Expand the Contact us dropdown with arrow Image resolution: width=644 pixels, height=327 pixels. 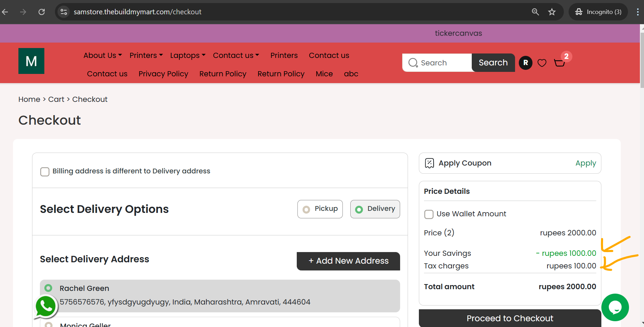pos(236,55)
